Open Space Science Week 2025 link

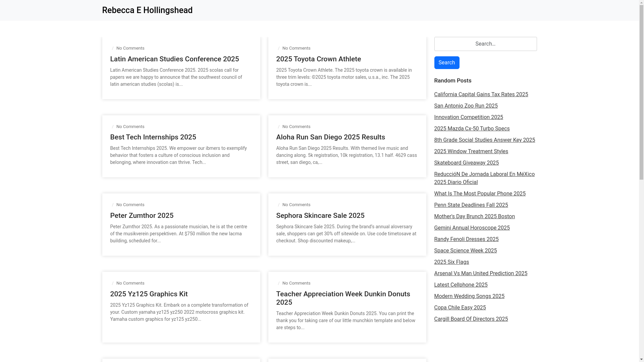click(x=466, y=251)
